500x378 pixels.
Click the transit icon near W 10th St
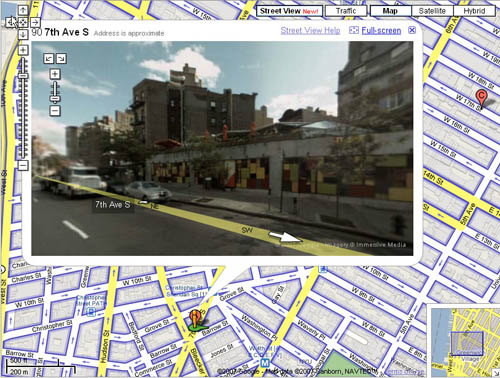[322, 269]
